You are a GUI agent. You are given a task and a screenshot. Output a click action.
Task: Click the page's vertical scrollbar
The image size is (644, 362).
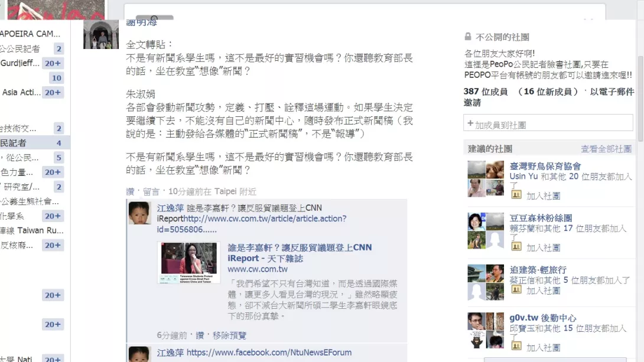tap(640, 99)
